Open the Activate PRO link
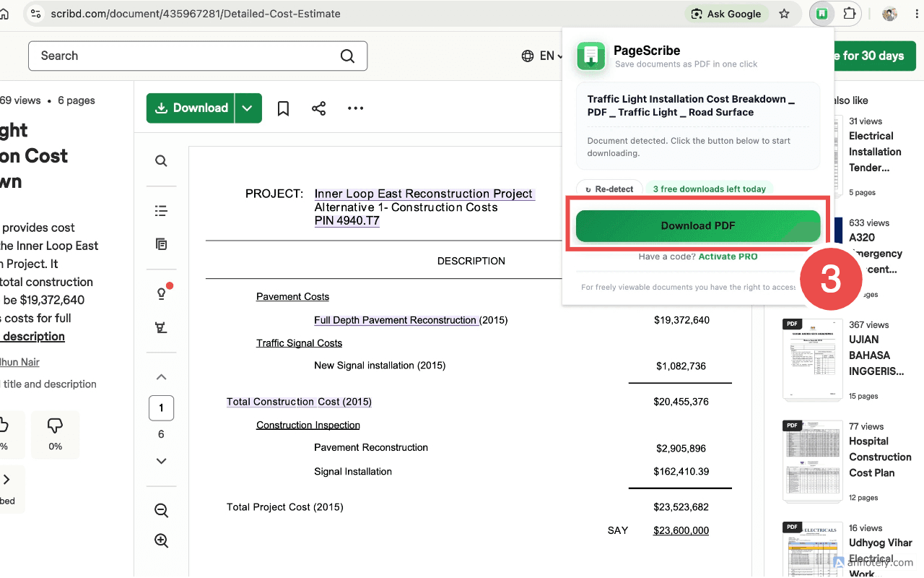This screenshot has width=924, height=578. coord(728,256)
